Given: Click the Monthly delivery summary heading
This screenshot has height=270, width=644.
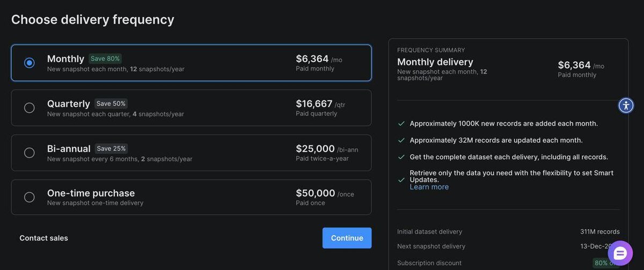Looking at the screenshot, I should pos(435,62).
